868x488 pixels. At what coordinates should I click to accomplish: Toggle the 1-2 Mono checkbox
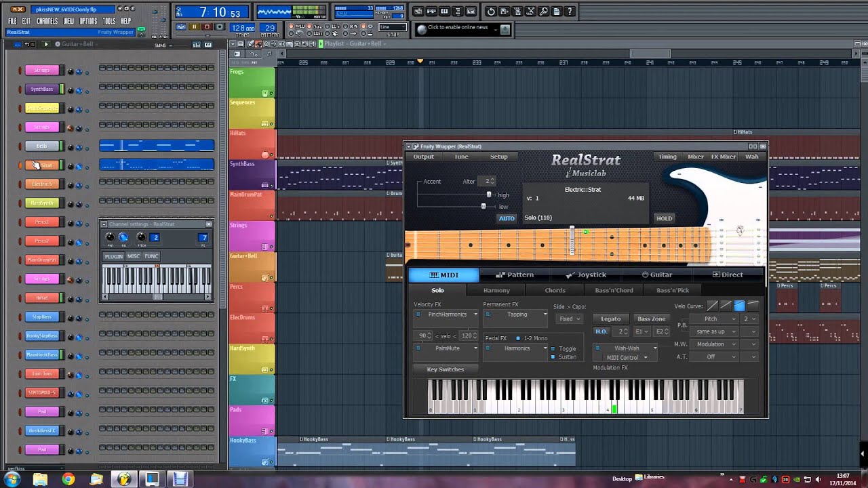pos(518,338)
